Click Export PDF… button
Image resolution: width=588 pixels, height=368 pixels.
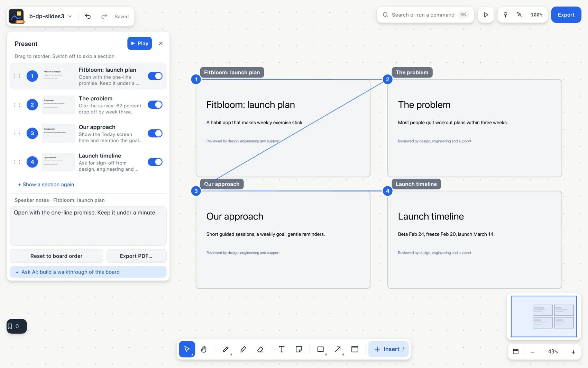(136, 256)
